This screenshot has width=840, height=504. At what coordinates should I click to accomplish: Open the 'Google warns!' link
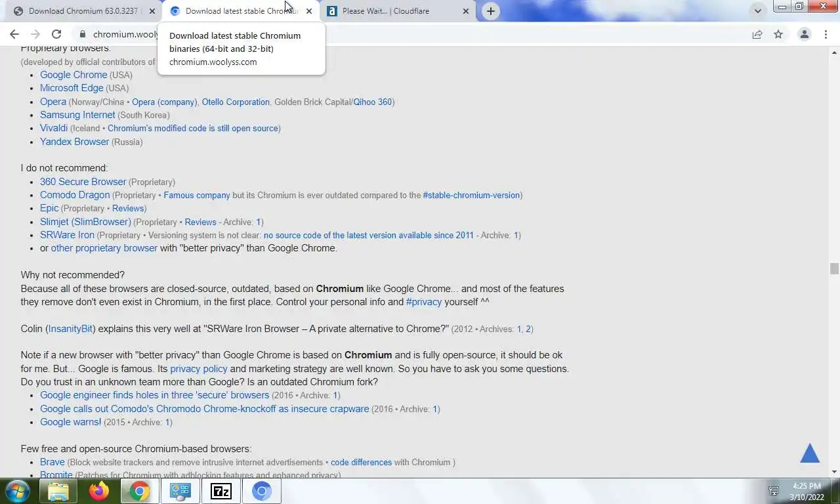pos(70,422)
